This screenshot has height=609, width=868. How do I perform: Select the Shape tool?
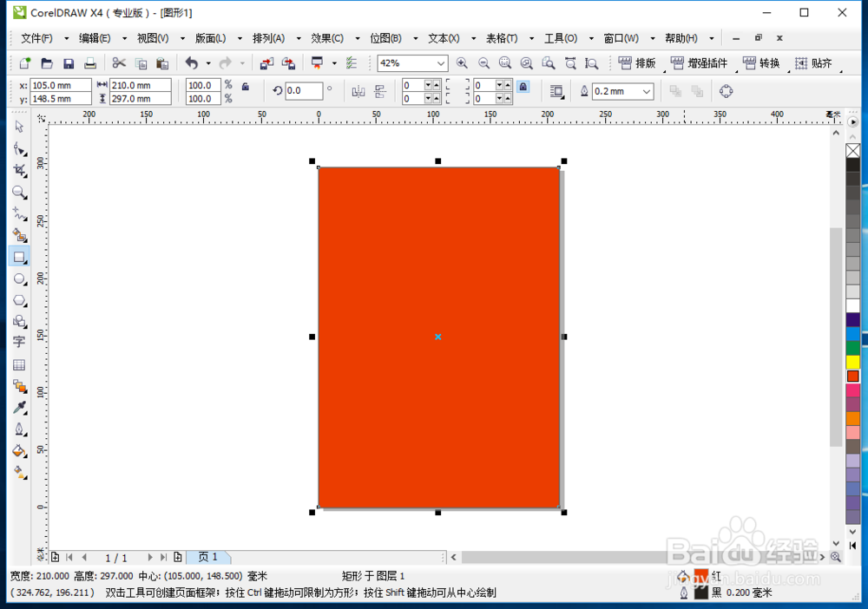[19, 148]
